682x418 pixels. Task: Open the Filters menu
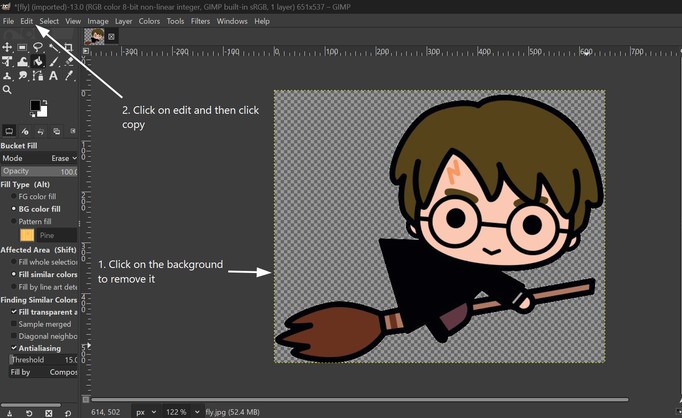tap(201, 21)
